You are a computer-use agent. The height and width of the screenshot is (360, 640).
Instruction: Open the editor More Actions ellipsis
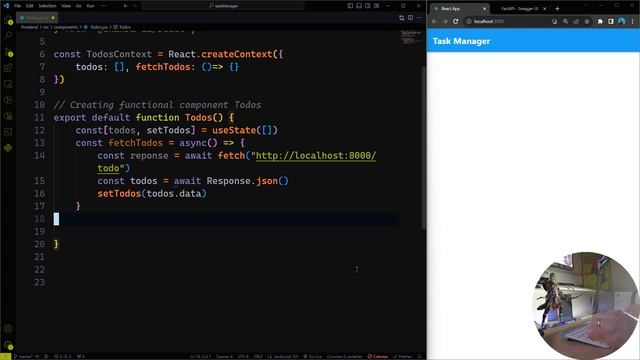[419, 18]
